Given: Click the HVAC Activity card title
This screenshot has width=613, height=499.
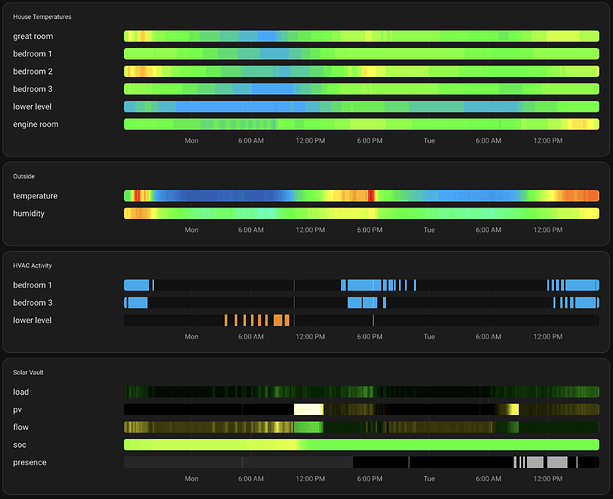Looking at the screenshot, I should tap(32, 266).
